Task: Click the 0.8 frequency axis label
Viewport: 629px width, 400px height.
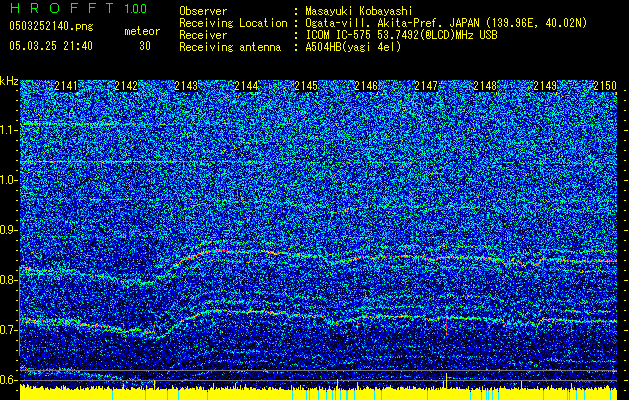Action: [x=8, y=280]
